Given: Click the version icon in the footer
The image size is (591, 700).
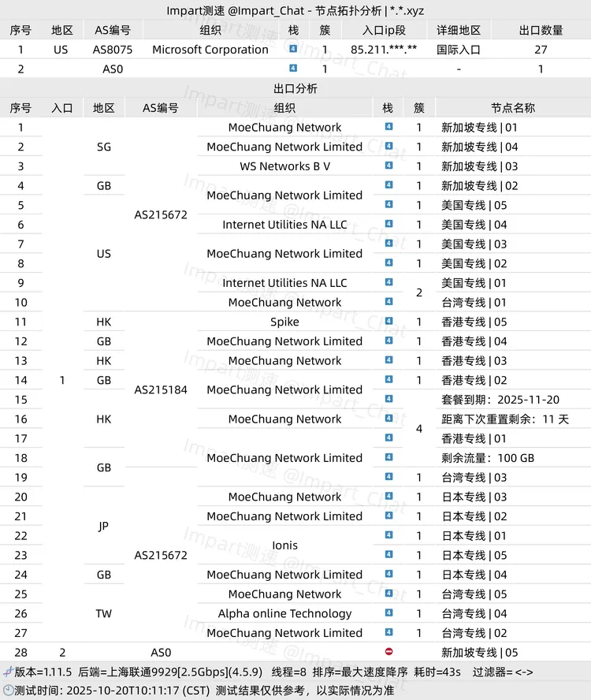Looking at the screenshot, I should pos(7,672).
